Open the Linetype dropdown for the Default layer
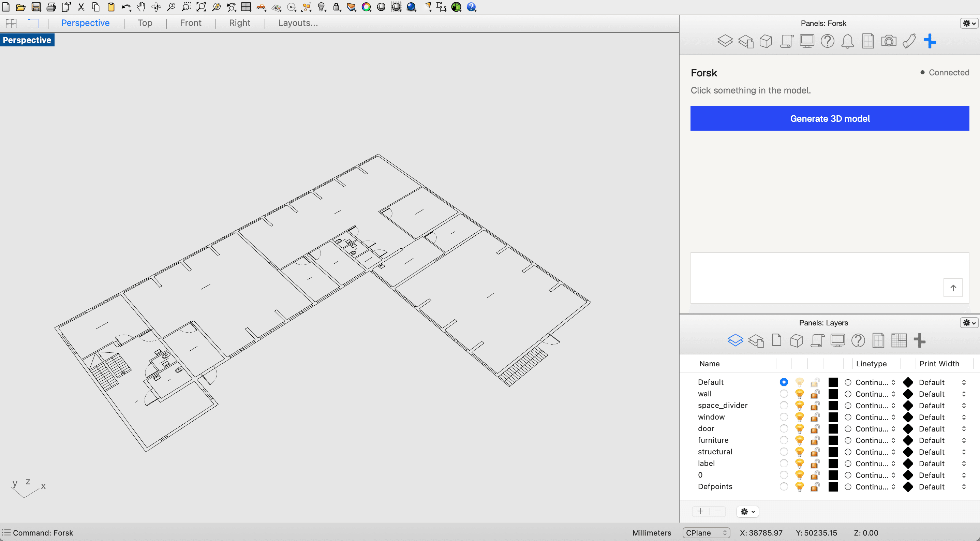Viewport: 980px width, 541px height. [875, 382]
